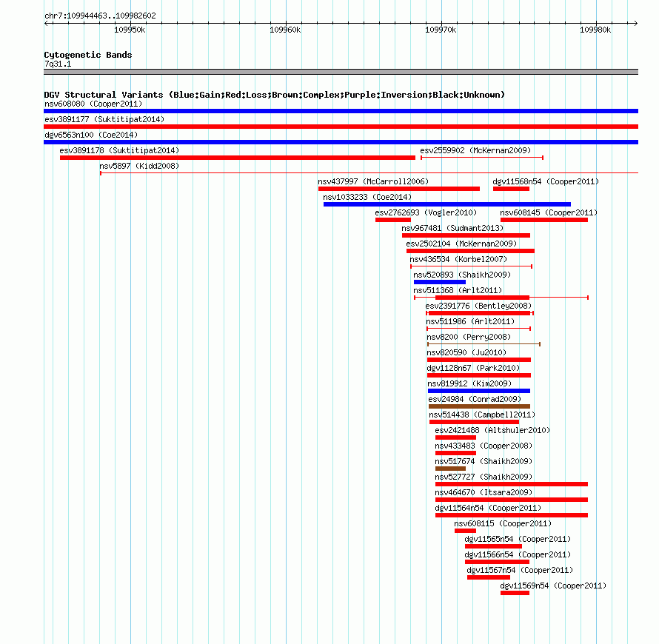Click nsv511986 (Arlt2011) label

(470, 321)
